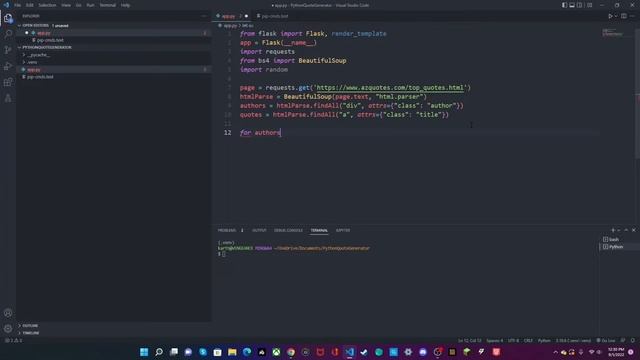The width and height of the screenshot is (640, 360).
Task: Open the Source Control view
Action: click(8, 50)
